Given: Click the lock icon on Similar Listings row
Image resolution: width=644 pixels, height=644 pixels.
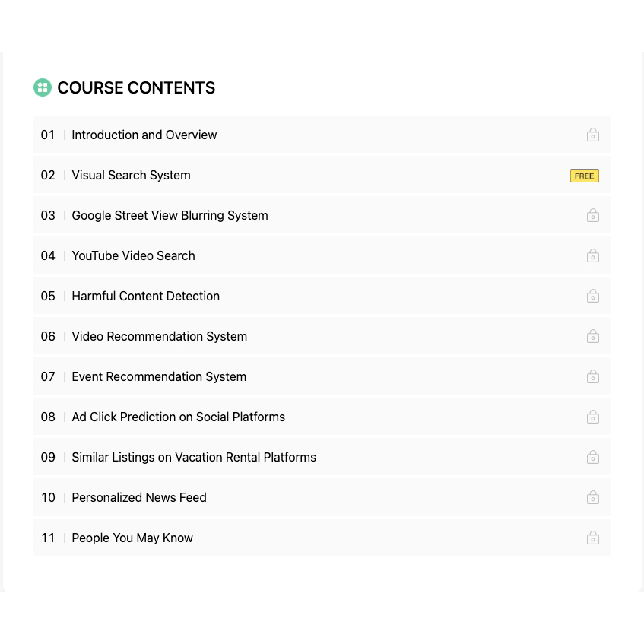Looking at the screenshot, I should pyautogui.click(x=592, y=457).
